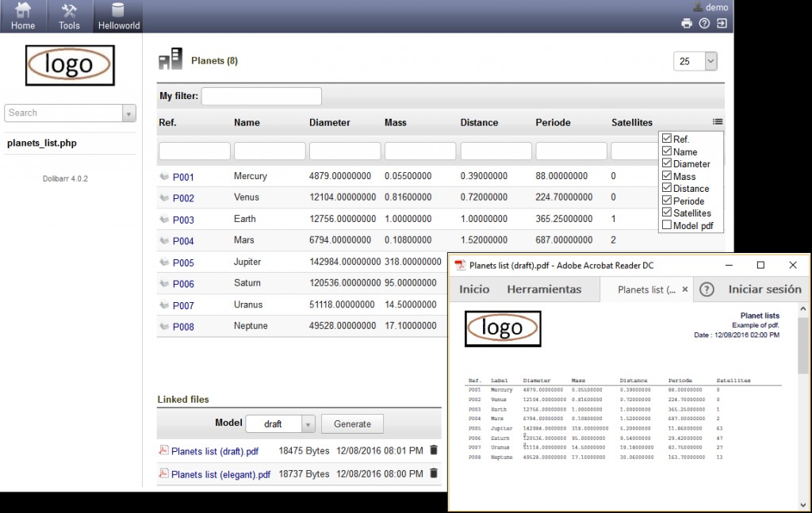Delete the Planets list (elegant).pdf file
Viewport: 812px width, 513px height.
[x=433, y=473]
